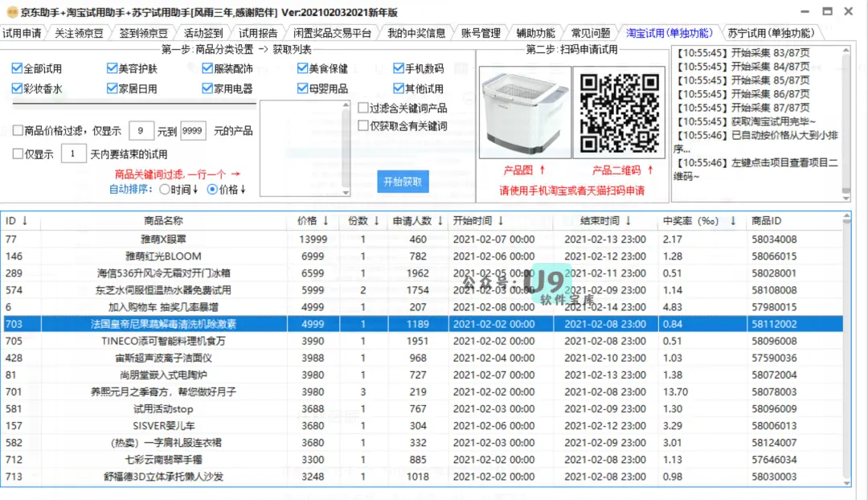Enable 仅显示 days-remaining filter checkbox

tap(18, 154)
